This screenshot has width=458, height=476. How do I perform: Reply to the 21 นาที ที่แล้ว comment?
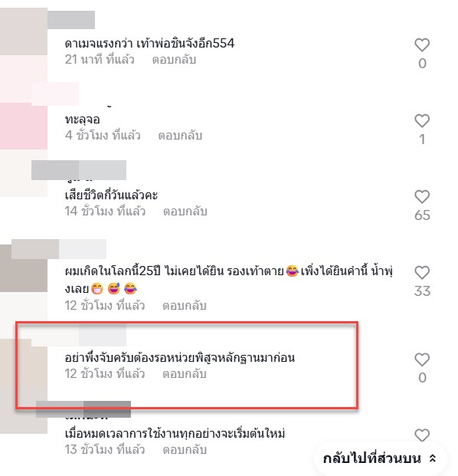coord(174,60)
